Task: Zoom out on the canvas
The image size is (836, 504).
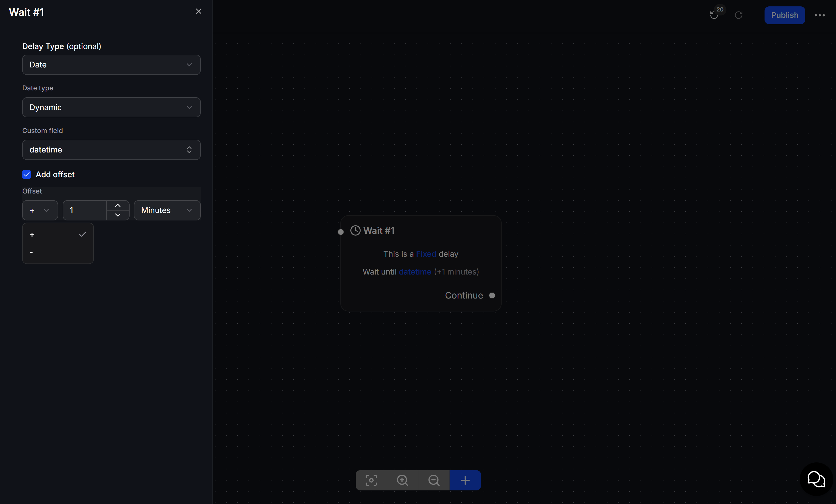Action: click(434, 480)
